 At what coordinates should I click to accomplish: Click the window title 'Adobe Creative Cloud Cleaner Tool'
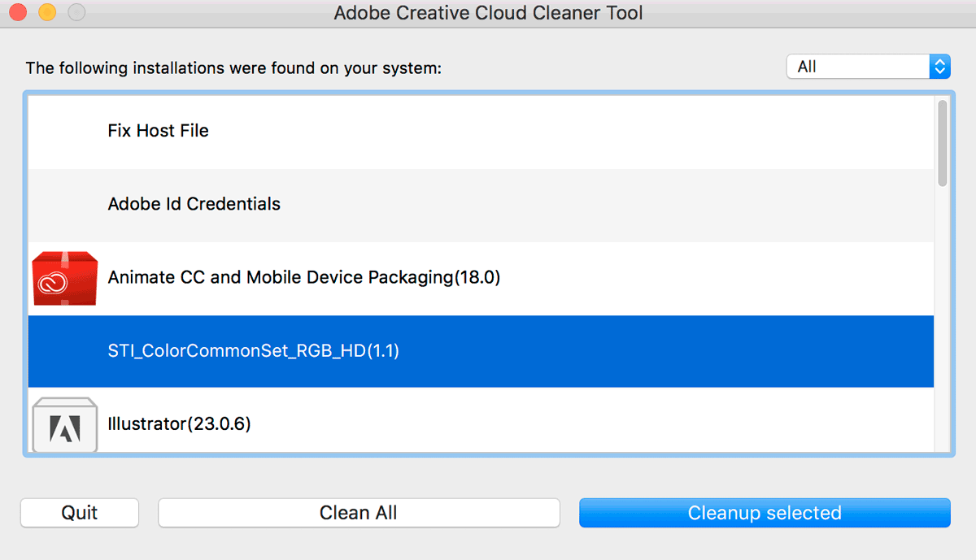488,12
